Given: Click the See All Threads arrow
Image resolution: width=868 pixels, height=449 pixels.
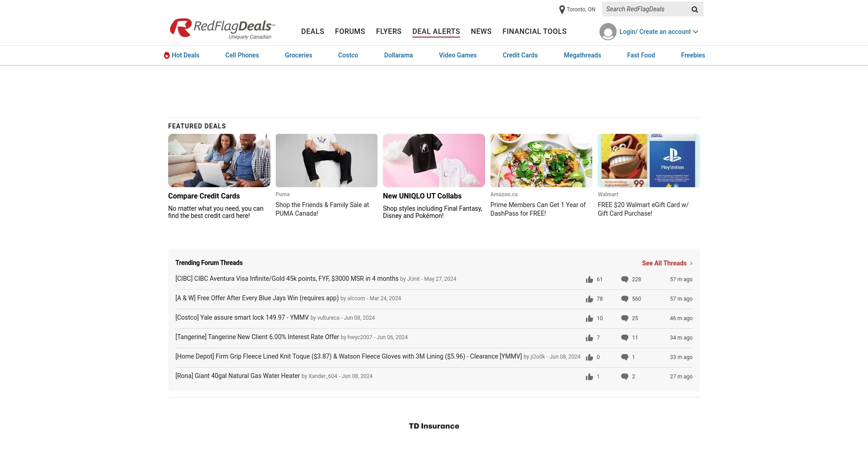Looking at the screenshot, I should (691, 263).
